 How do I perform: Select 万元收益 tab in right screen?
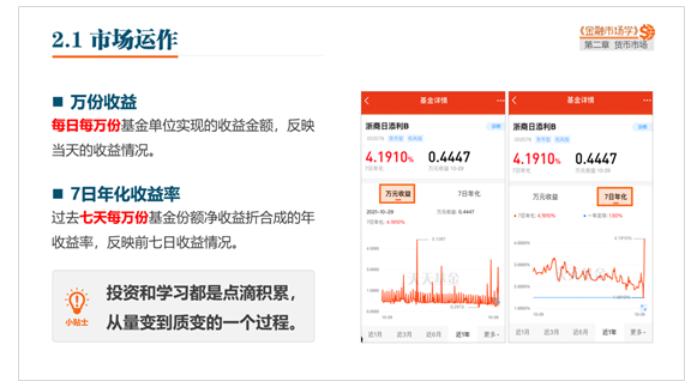pyautogui.click(x=545, y=197)
